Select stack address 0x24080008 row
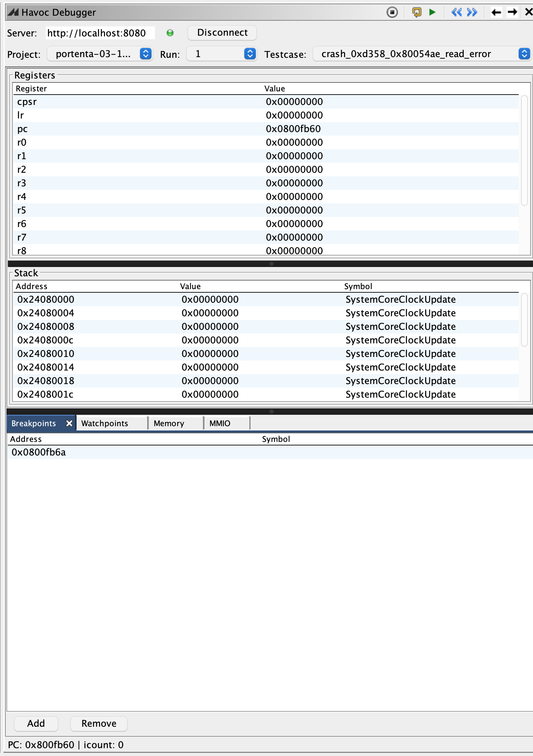 click(266, 327)
